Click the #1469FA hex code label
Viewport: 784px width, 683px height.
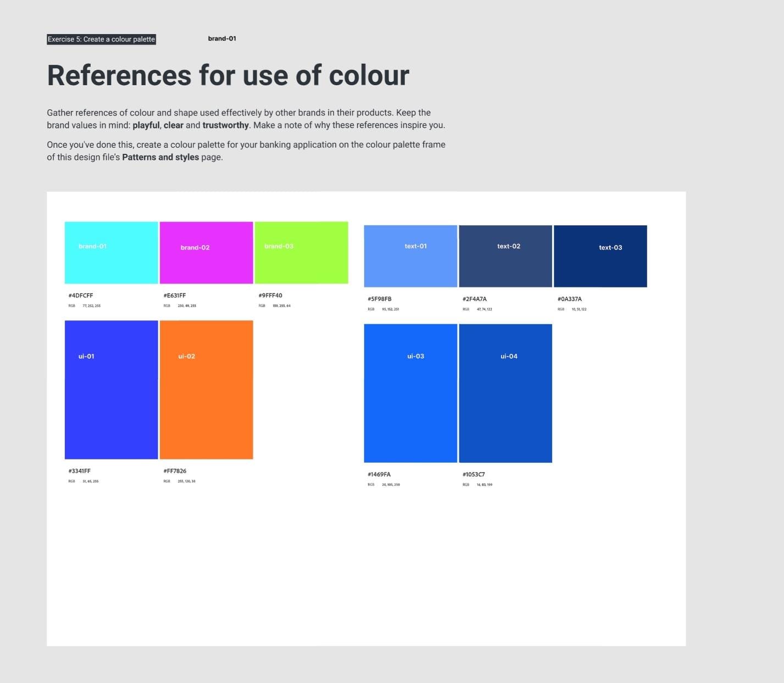[379, 474]
